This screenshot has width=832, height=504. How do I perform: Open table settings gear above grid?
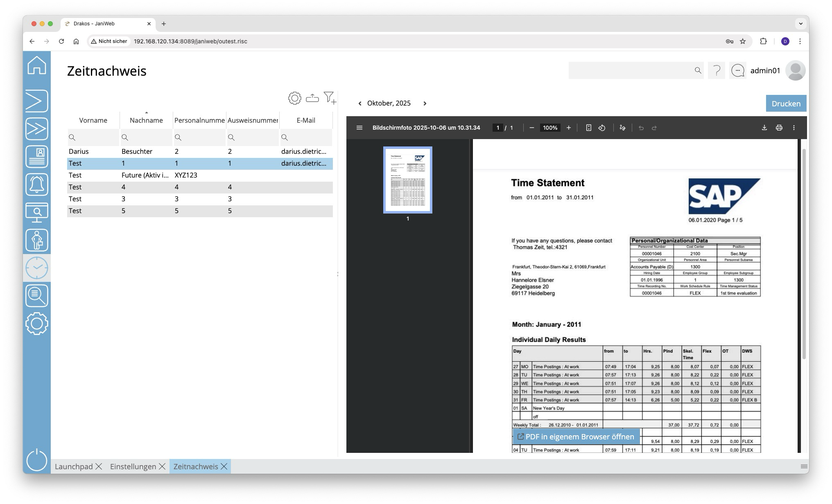click(x=294, y=98)
